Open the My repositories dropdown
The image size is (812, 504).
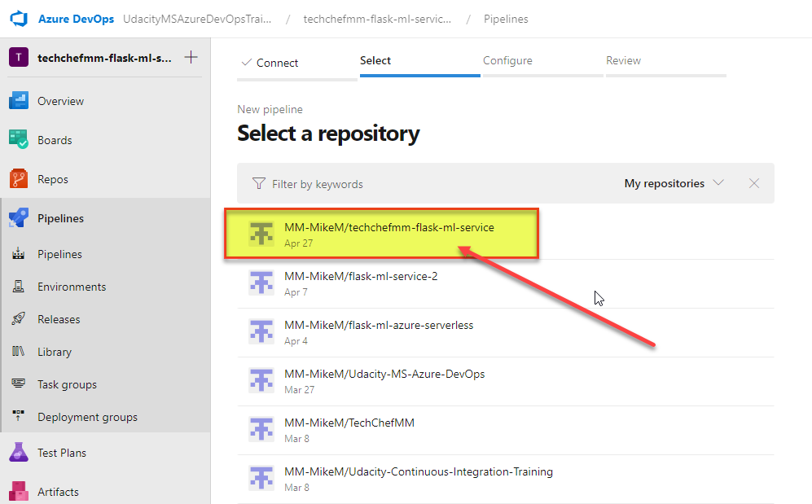[x=663, y=183]
